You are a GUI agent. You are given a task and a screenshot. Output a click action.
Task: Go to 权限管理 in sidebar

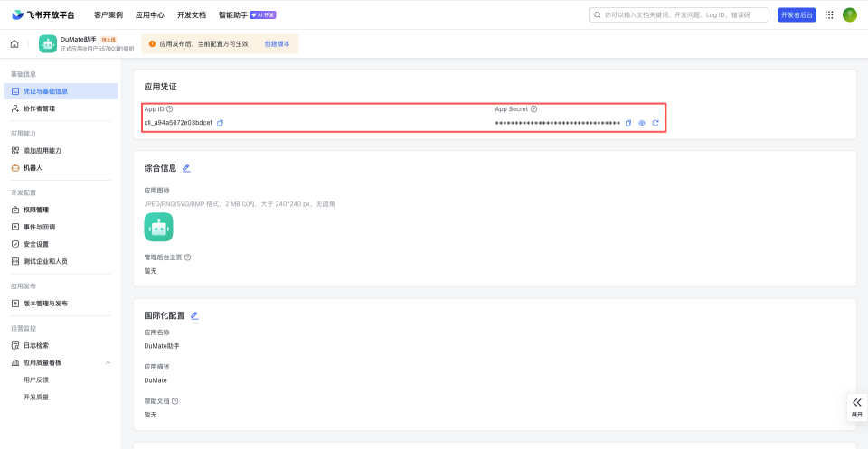pos(36,210)
